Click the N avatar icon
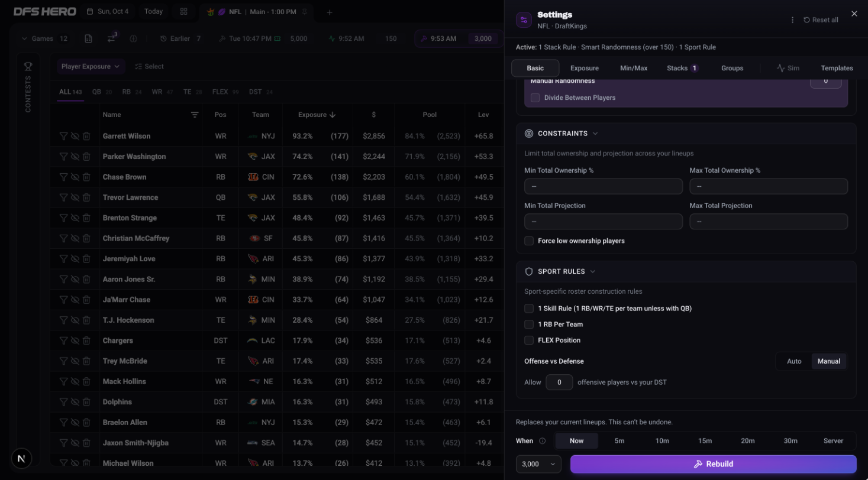This screenshot has height=480, width=868. click(21, 458)
